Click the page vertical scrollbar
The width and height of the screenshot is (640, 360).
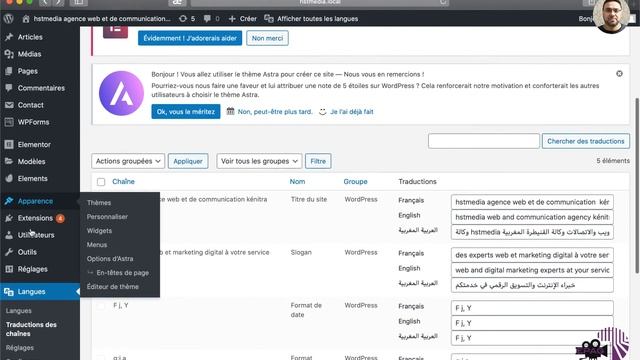(637, 186)
